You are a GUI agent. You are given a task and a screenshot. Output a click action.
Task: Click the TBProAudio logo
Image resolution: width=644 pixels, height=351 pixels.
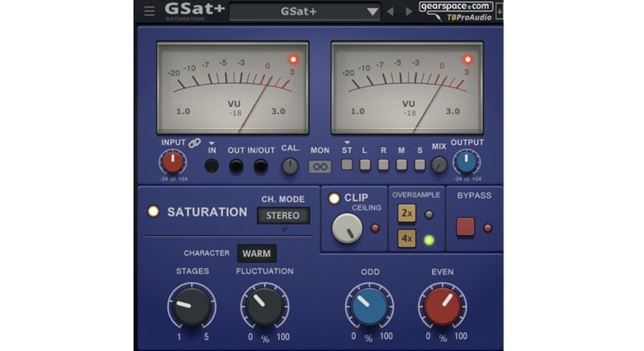click(469, 18)
